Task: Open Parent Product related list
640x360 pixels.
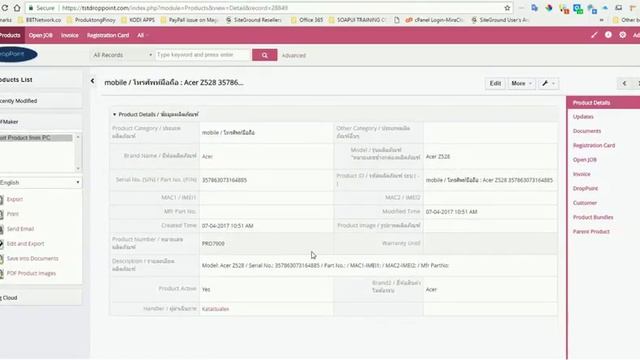Action: (x=591, y=231)
